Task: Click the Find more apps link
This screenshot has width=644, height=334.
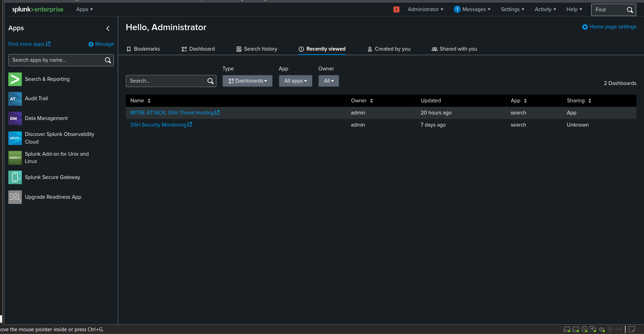Action: point(26,44)
